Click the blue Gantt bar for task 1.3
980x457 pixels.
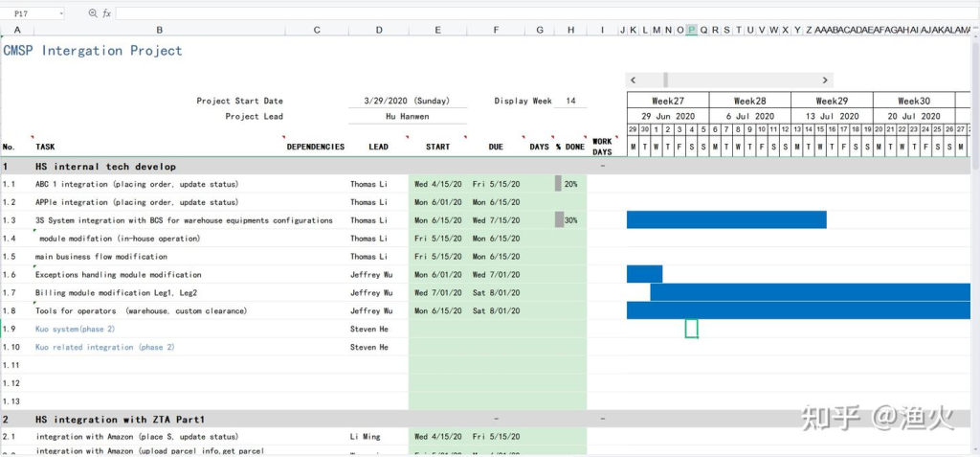[725, 219]
